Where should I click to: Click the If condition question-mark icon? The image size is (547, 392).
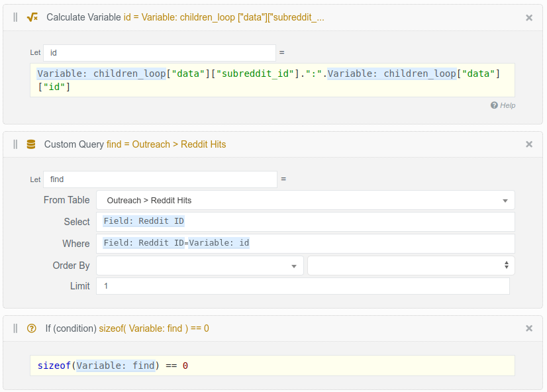point(31,328)
